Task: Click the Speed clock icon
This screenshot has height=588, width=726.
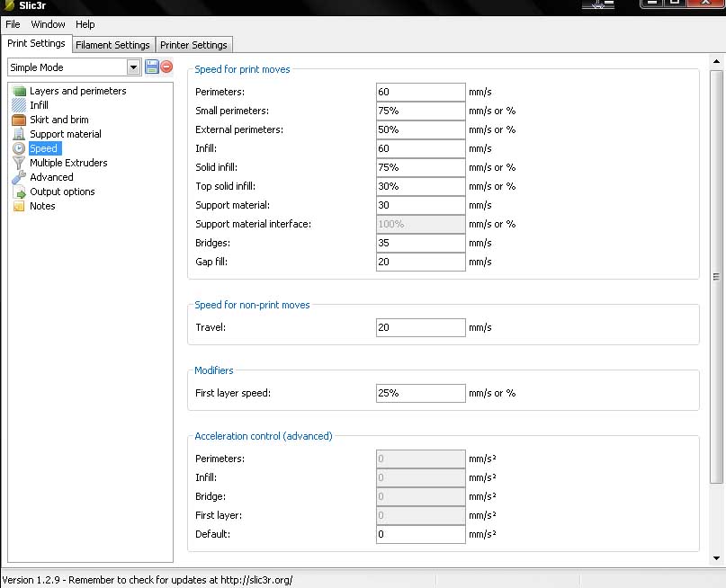Action: point(19,148)
